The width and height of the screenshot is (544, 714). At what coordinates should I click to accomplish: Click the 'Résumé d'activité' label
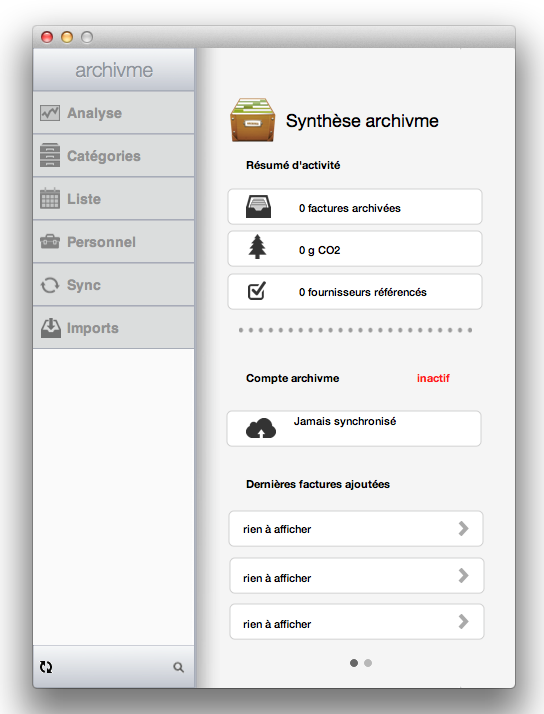293,165
